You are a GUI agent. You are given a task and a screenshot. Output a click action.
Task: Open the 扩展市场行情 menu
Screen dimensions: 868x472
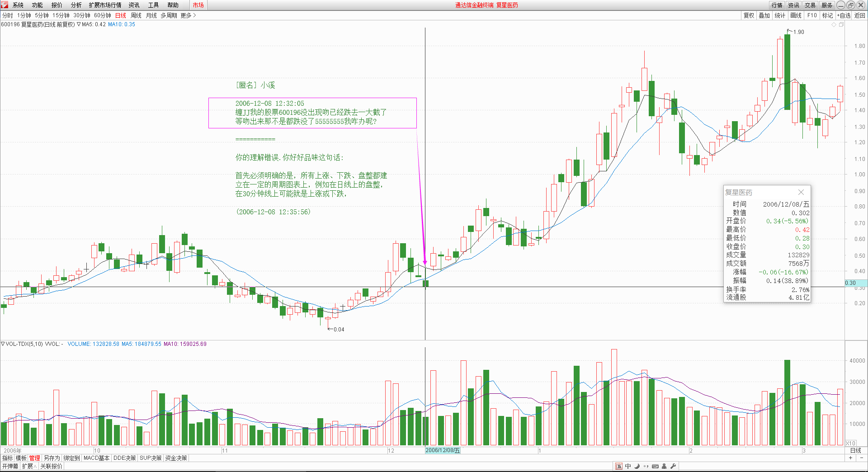click(105, 5)
